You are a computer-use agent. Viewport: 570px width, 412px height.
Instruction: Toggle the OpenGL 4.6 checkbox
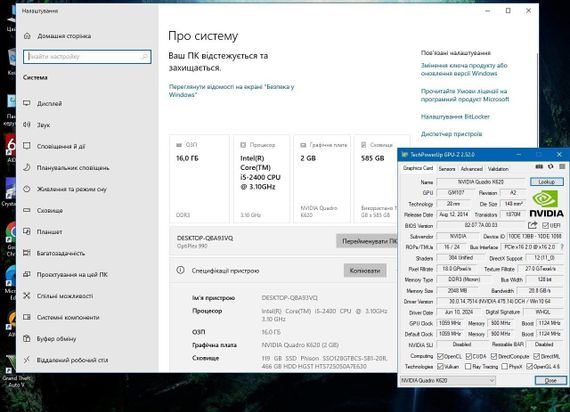point(529,366)
